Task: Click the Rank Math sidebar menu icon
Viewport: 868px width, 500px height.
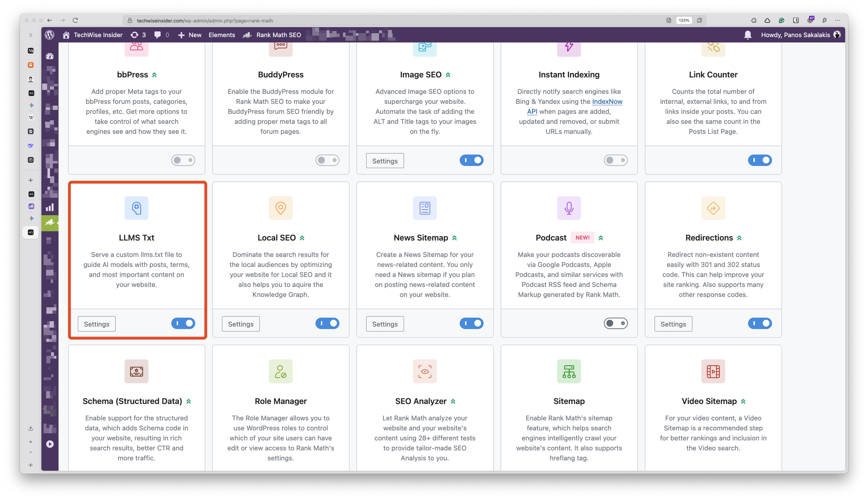Action: 50,223
